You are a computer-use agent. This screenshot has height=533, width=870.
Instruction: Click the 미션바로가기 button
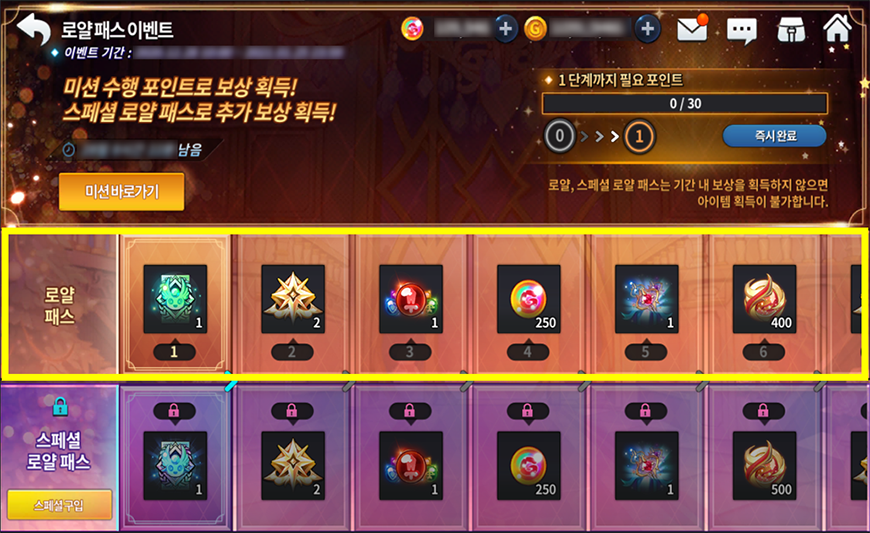[122, 191]
